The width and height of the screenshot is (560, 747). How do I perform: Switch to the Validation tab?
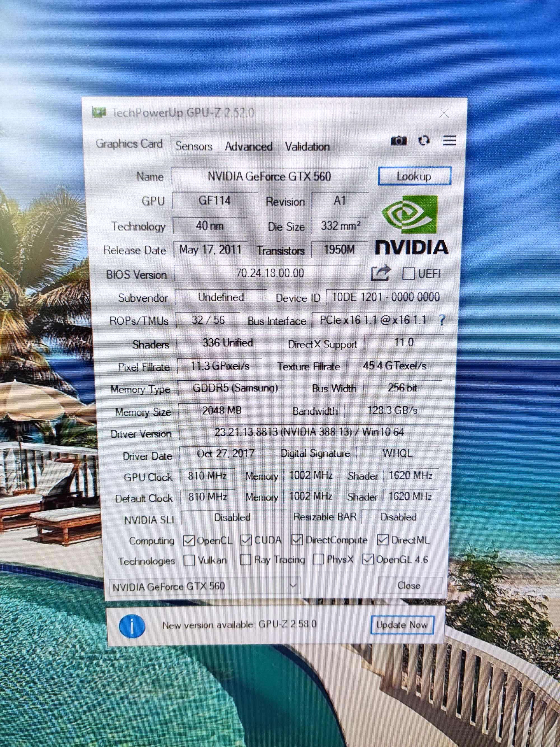pyautogui.click(x=307, y=146)
